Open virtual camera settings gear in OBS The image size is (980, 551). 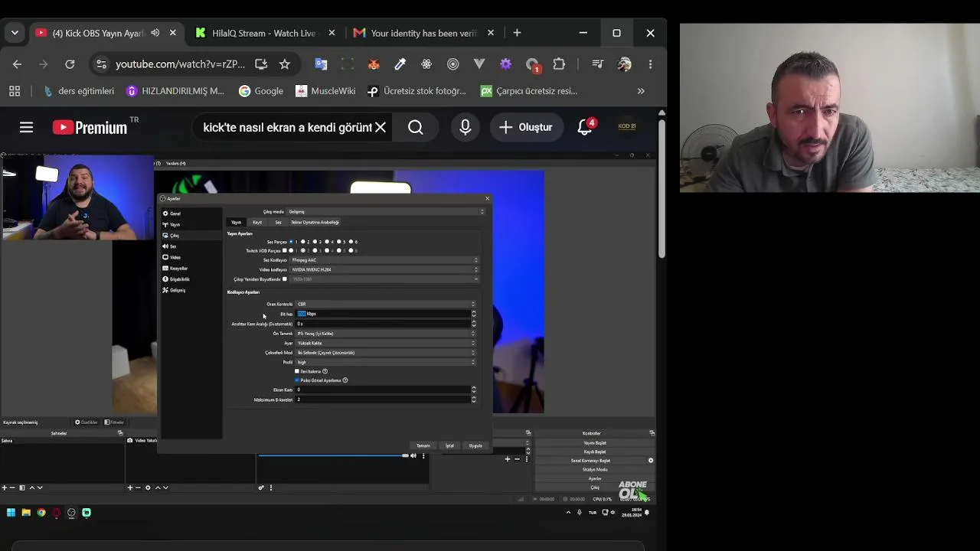pos(651,461)
